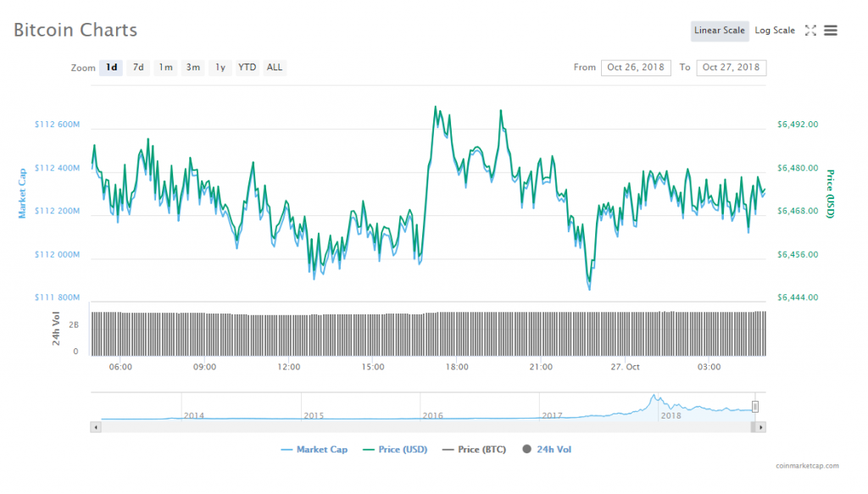Viewport: 868px width, 494px height.
Task: Toggle 24h Vol series in legend
Action: pyautogui.click(x=547, y=449)
